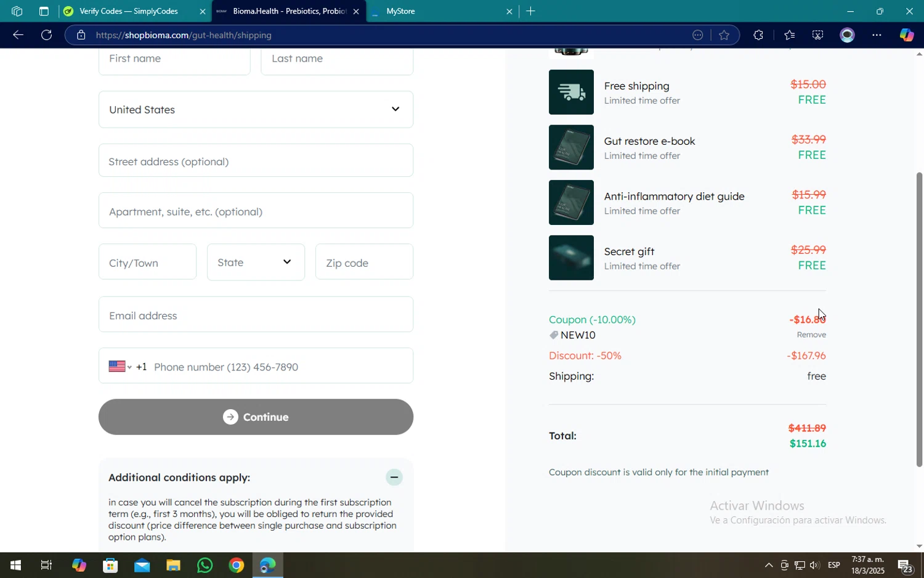Click Gut restore e-book thumbnail

(x=571, y=147)
